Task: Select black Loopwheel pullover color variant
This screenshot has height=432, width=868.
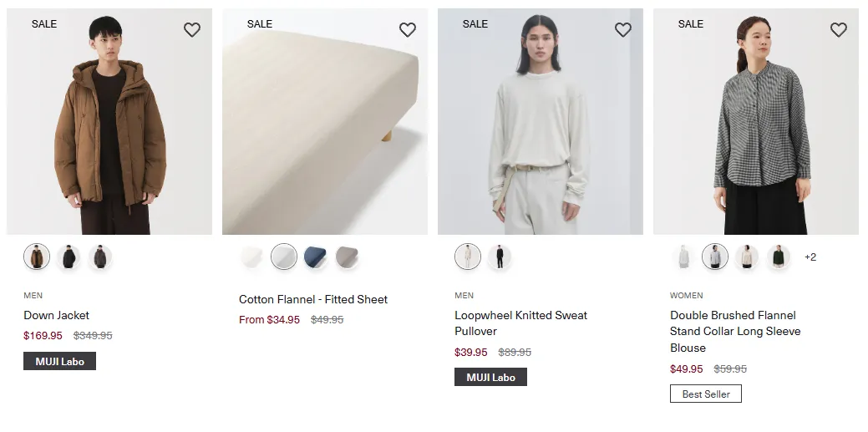Action: [x=500, y=257]
